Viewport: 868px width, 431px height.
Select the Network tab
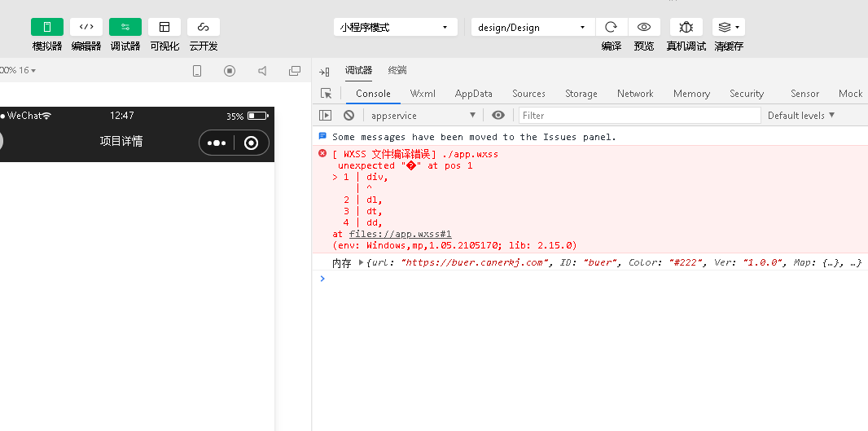pos(635,94)
